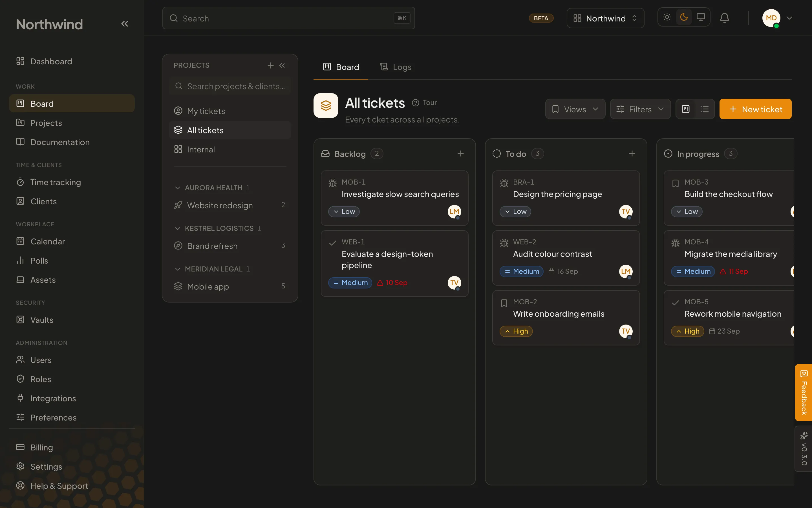Click the 10 Sep overdue warning on WEB-1
Viewport: 812px width, 508px height.
click(x=392, y=283)
